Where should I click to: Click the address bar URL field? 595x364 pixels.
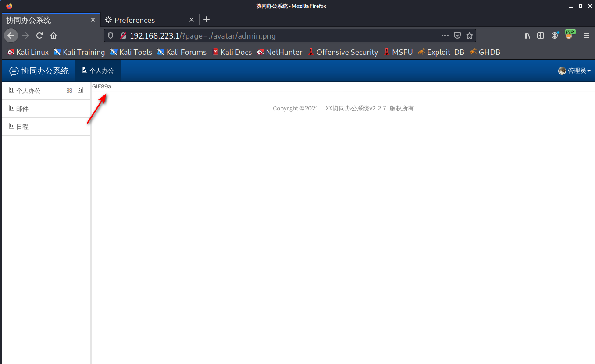[281, 35]
